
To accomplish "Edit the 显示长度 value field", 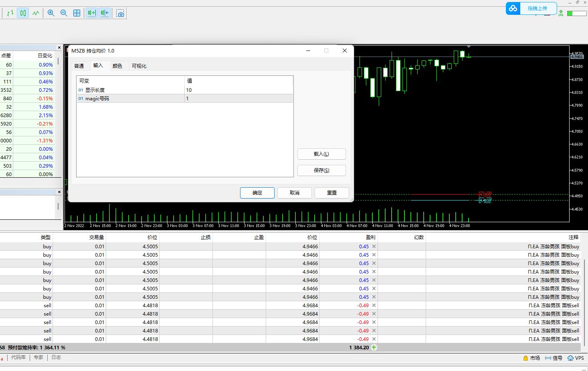I will pos(239,90).
